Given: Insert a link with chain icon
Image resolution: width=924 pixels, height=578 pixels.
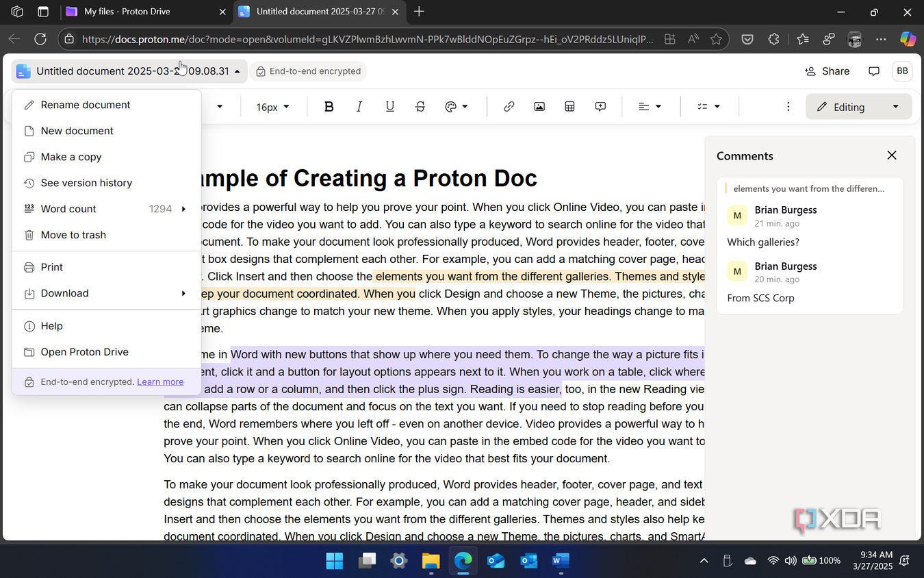Looking at the screenshot, I should [x=509, y=107].
